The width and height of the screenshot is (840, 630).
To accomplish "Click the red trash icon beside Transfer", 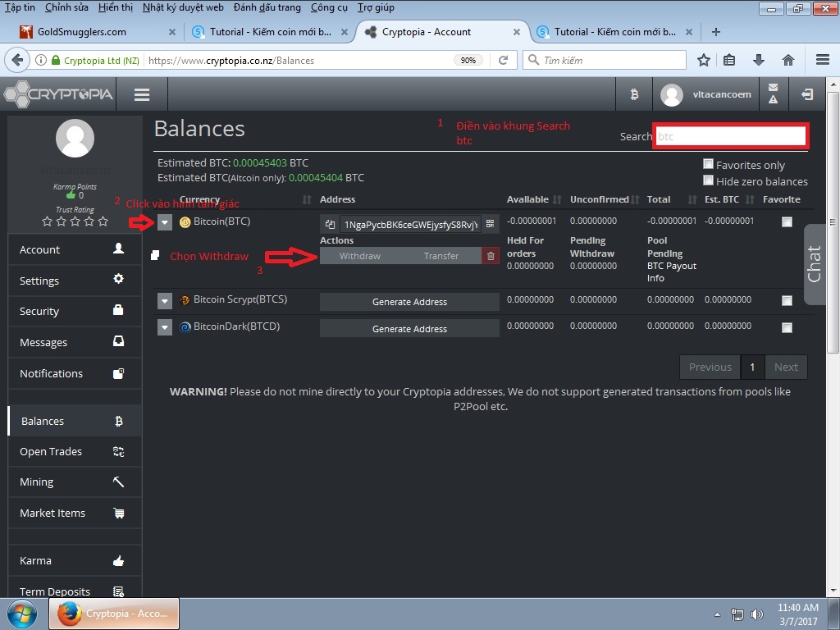I will tap(491, 256).
